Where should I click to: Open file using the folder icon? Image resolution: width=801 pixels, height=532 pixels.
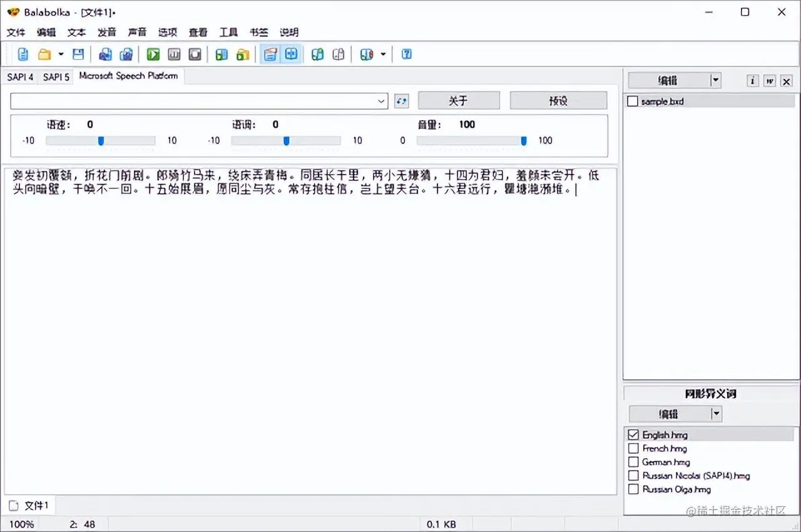pos(44,54)
